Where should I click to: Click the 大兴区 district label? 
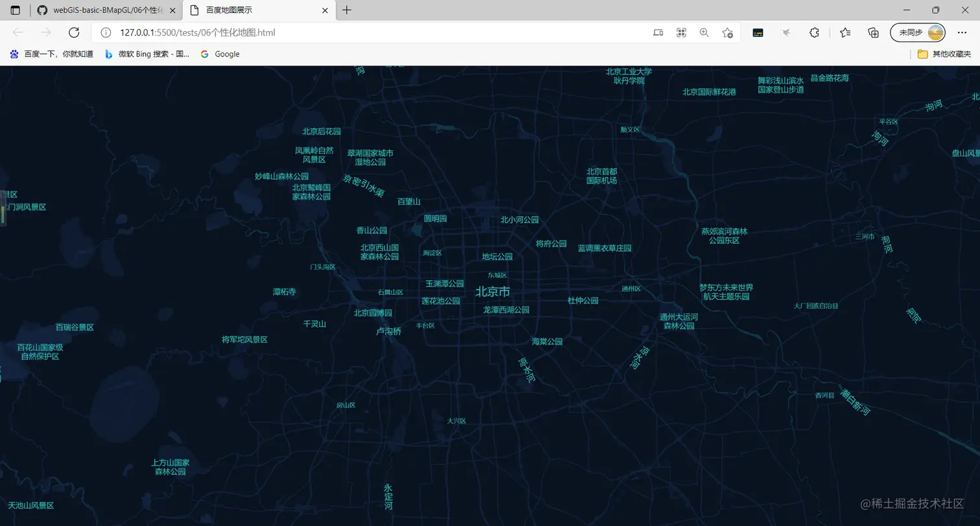[456, 421]
